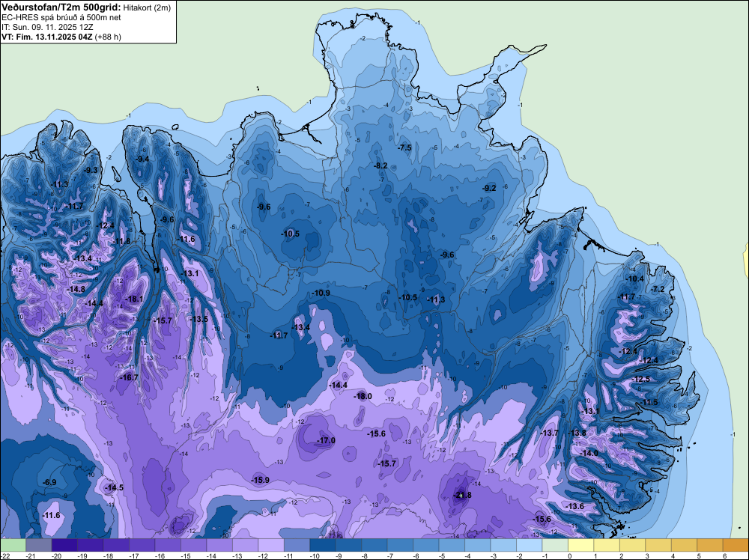Pick the -8 blue legend swatch
Viewport: 749px width, 560px height.
coord(374,545)
